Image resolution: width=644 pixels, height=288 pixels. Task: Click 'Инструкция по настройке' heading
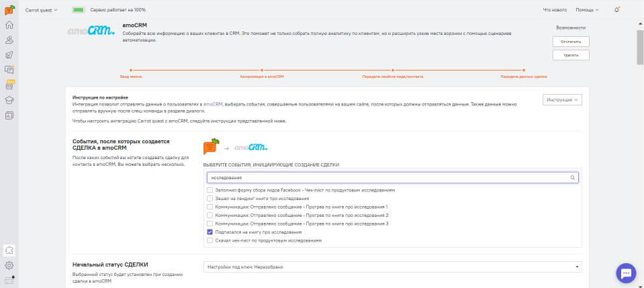point(100,98)
